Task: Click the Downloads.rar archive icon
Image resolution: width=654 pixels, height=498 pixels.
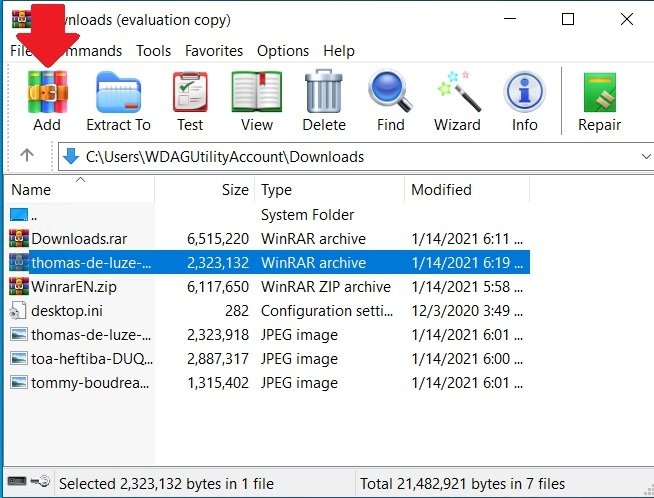Action: (19, 239)
